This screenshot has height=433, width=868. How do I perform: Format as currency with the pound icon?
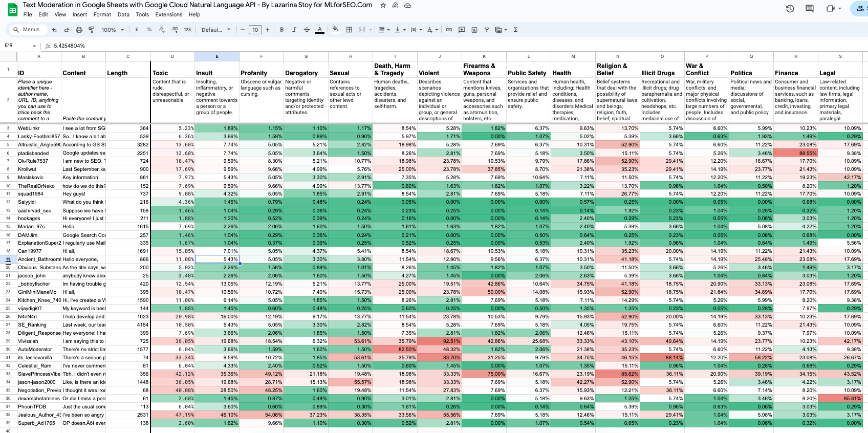coord(137,30)
